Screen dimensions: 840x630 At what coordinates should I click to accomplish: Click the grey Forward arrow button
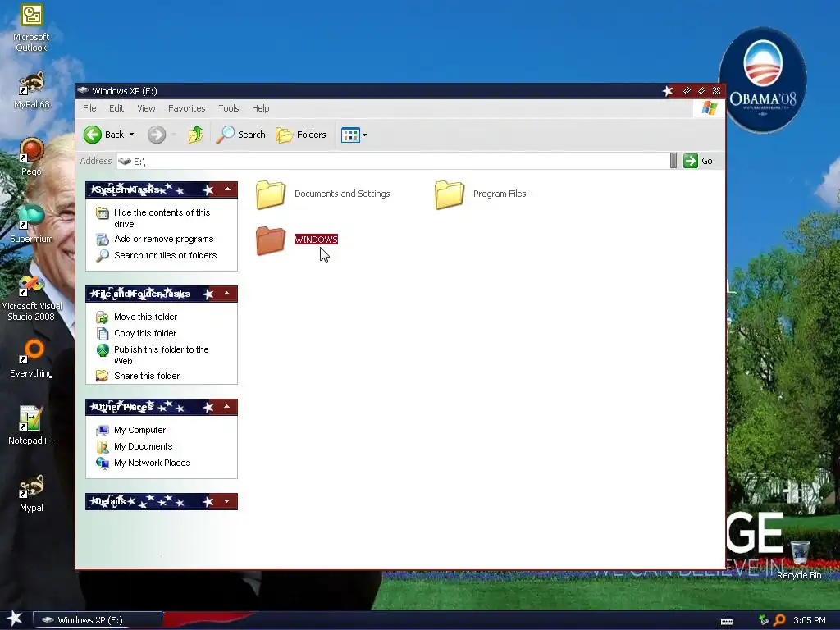click(157, 135)
